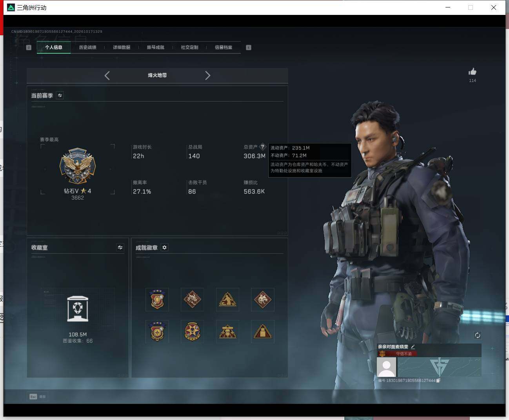Select the dragon head diamond badge
Viewport: 509px width, 420px height.
click(x=192, y=300)
